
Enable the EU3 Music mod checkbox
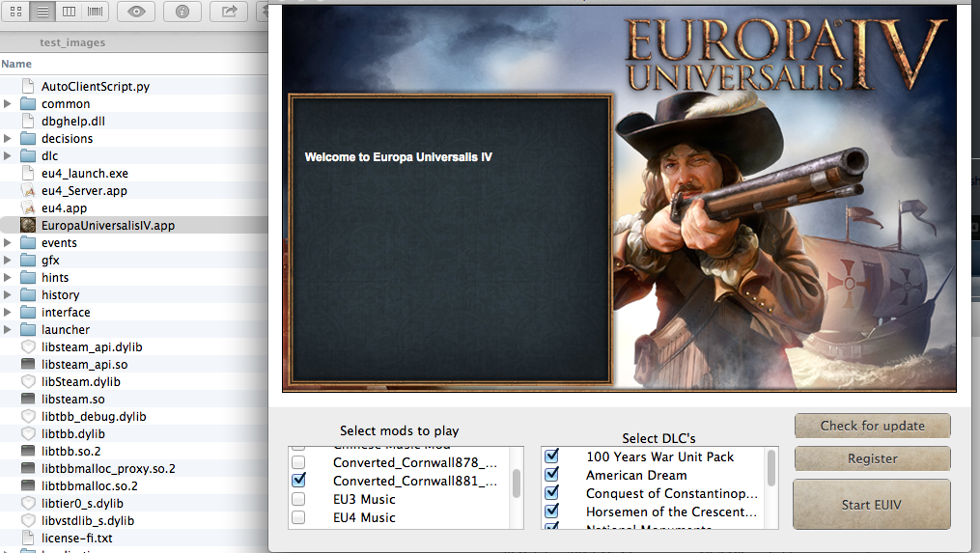point(298,499)
